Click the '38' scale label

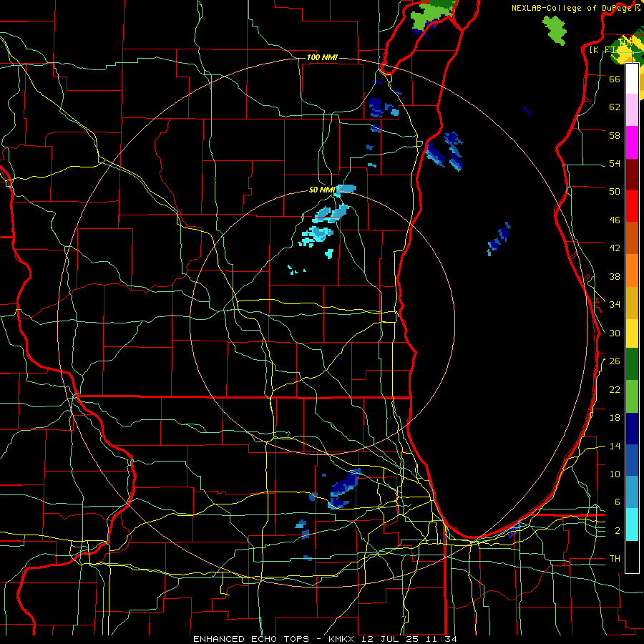(615, 276)
